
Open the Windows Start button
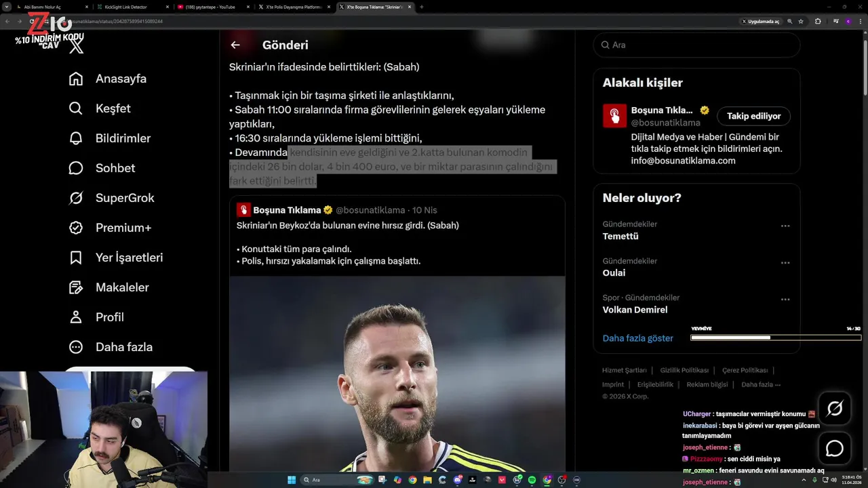point(292,480)
